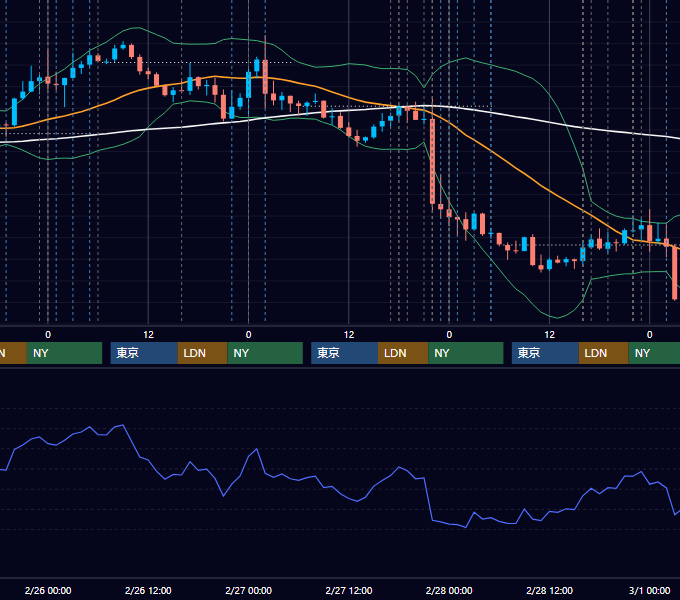The width and height of the screenshot is (680, 600).
Task: Click the large red candle at 2/28 00:00 drop
Action: click(432, 161)
